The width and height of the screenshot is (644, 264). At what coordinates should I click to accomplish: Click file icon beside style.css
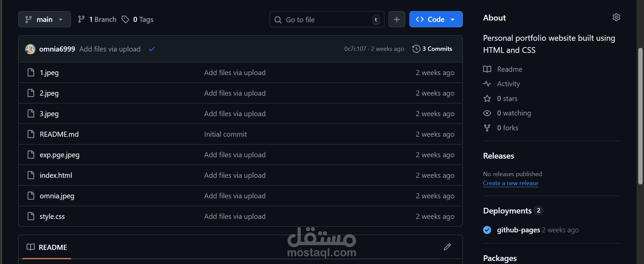[x=31, y=216]
